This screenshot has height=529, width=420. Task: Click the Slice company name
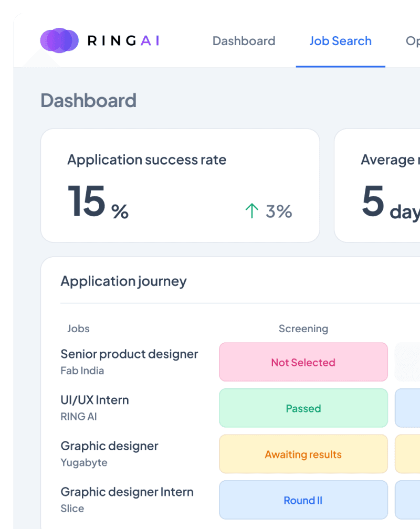72,508
